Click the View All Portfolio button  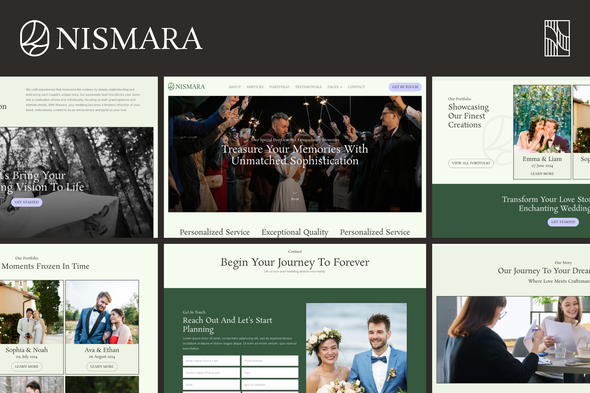pos(471,163)
